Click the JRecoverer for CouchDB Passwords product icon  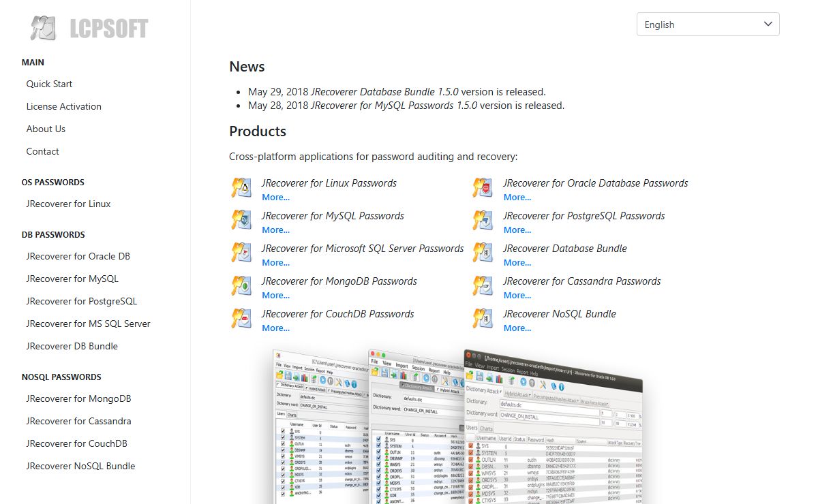(241, 318)
